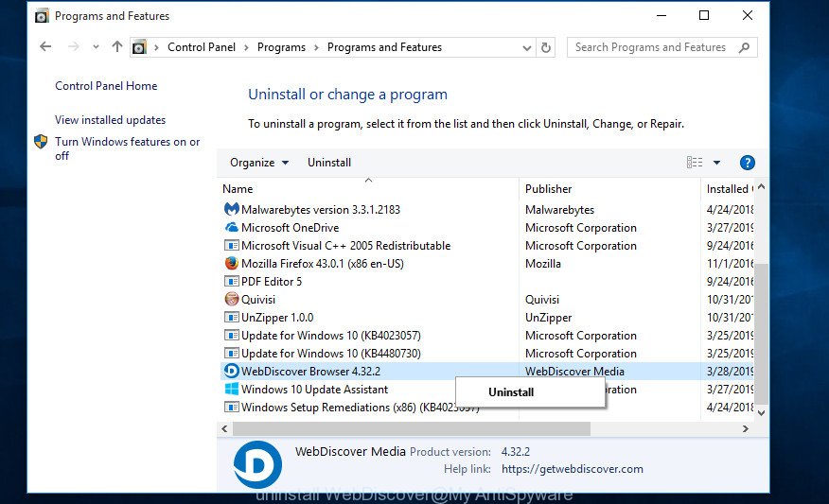Screen dimensions: 829x504
Task: Select the UnZipper 1.0.0 program name
Action: (x=277, y=318)
